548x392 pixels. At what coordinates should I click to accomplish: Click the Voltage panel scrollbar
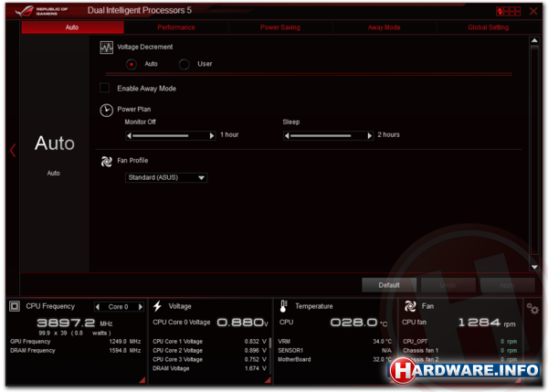coord(269,356)
